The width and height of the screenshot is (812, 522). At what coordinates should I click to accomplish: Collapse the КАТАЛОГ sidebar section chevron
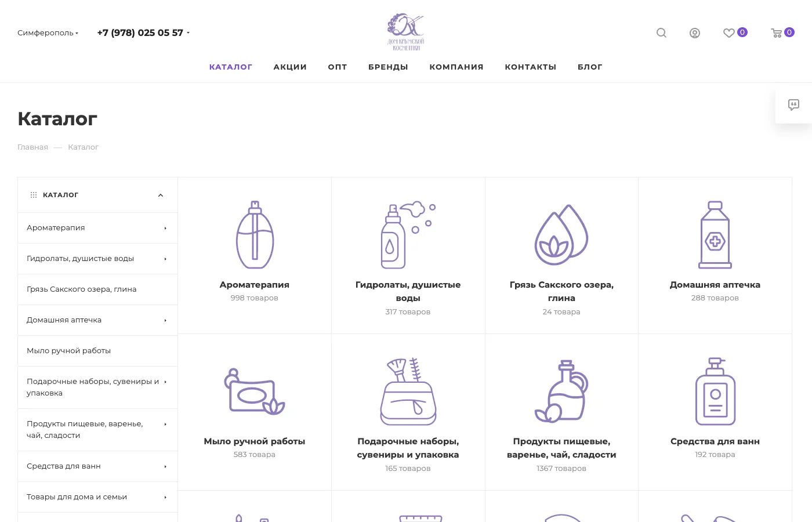161,195
